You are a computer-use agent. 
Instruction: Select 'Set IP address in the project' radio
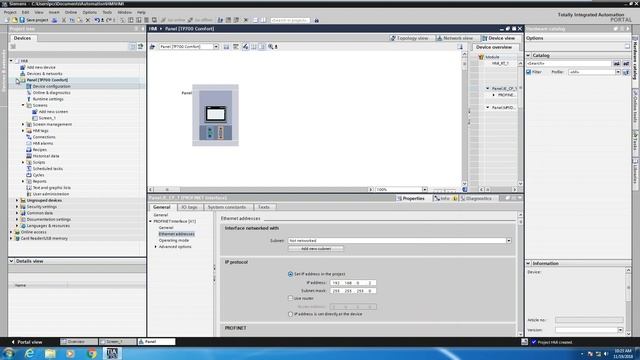290,274
